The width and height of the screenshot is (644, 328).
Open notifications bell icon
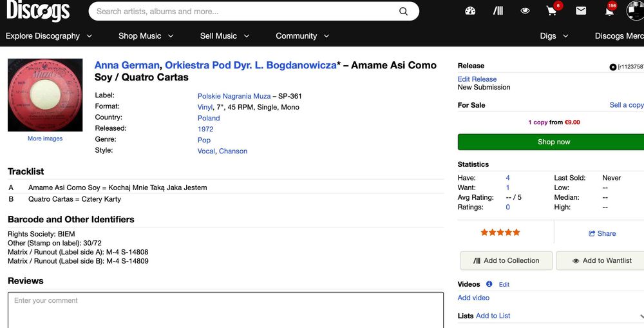tap(609, 11)
